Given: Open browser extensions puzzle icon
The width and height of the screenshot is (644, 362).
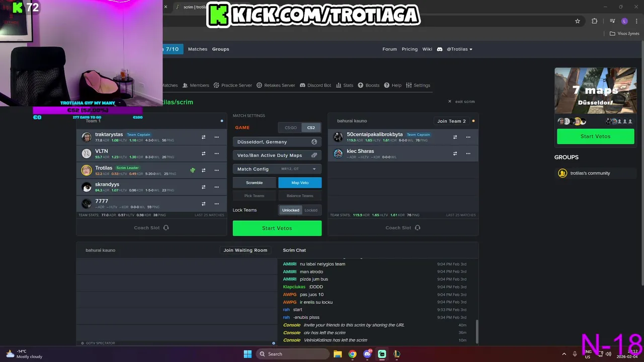Looking at the screenshot, I should [594, 21].
